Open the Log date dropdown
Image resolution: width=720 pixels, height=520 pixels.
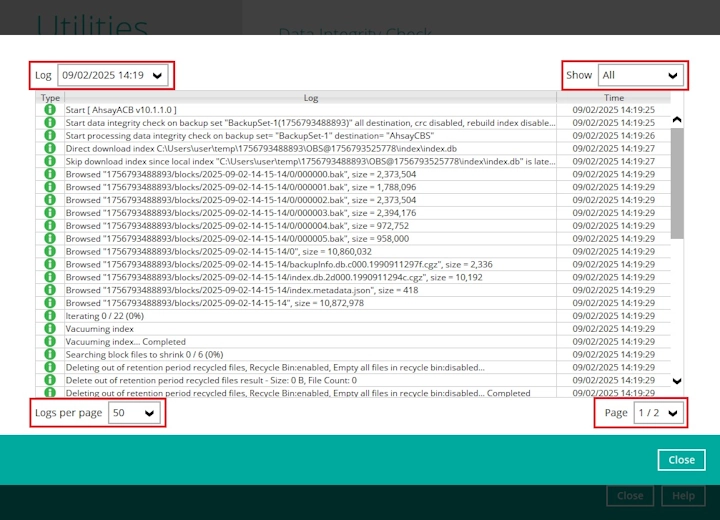[113, 75]
